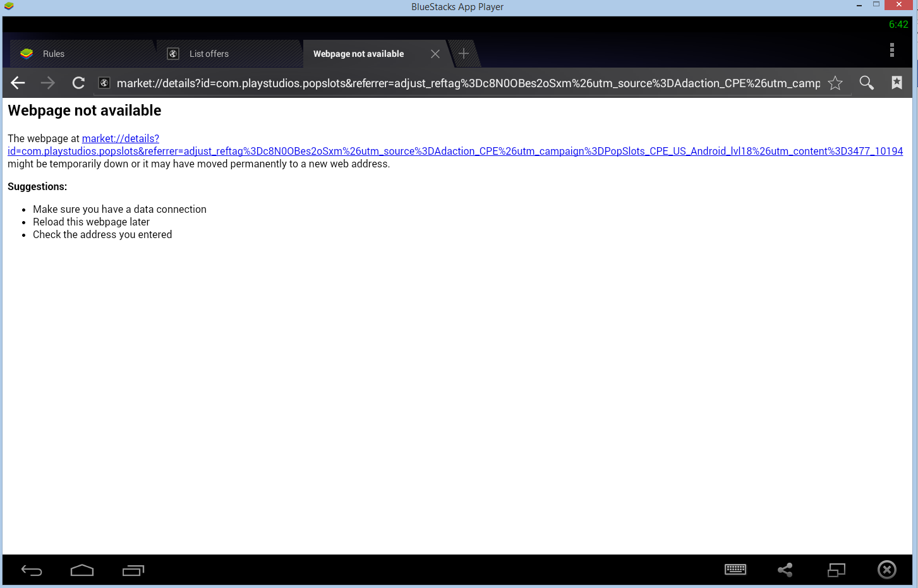
Task: Add a new browser tab
Action: pos(464,54)
